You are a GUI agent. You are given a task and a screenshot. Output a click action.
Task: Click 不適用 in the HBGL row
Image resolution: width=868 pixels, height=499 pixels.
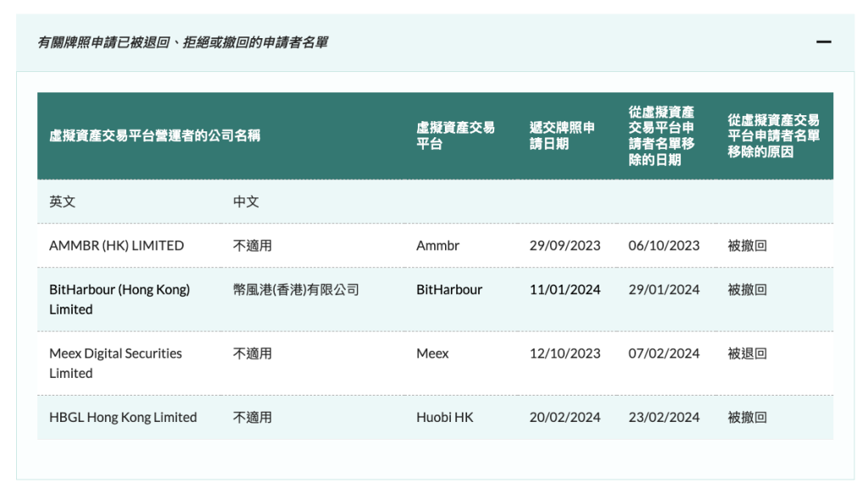point(253,418)
